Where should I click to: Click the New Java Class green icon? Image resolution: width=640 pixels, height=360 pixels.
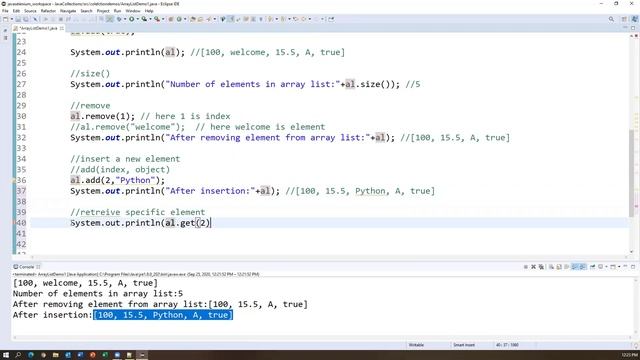tap(179, 19)
